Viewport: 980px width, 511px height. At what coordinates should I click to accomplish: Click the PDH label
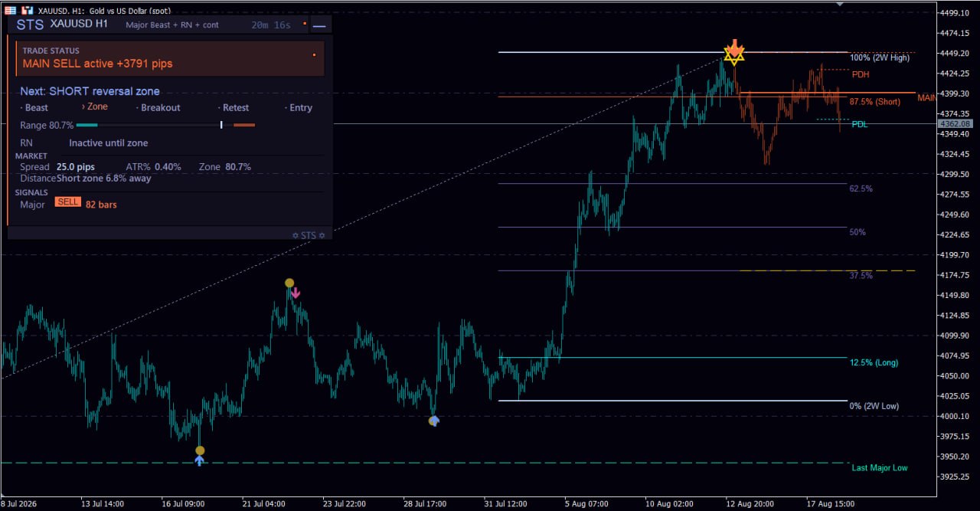click(x=861, y=74)
